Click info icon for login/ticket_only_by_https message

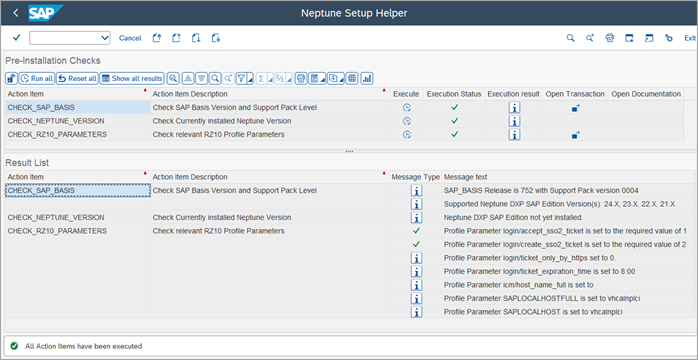416,258
